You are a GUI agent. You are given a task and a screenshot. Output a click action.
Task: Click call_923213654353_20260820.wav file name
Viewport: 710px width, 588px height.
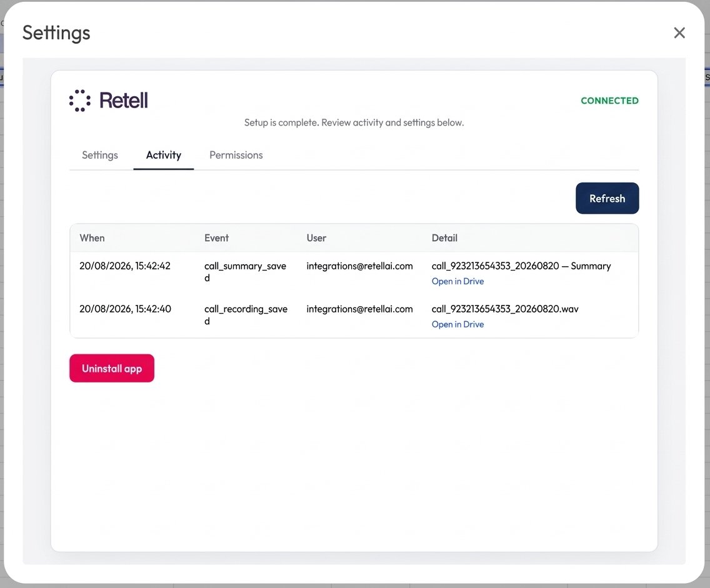coord(505,309)
